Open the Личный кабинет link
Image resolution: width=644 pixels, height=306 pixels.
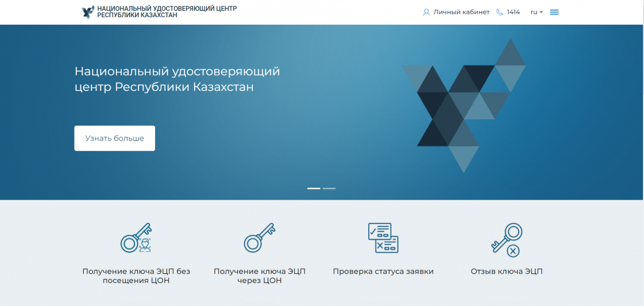point(461,12)
